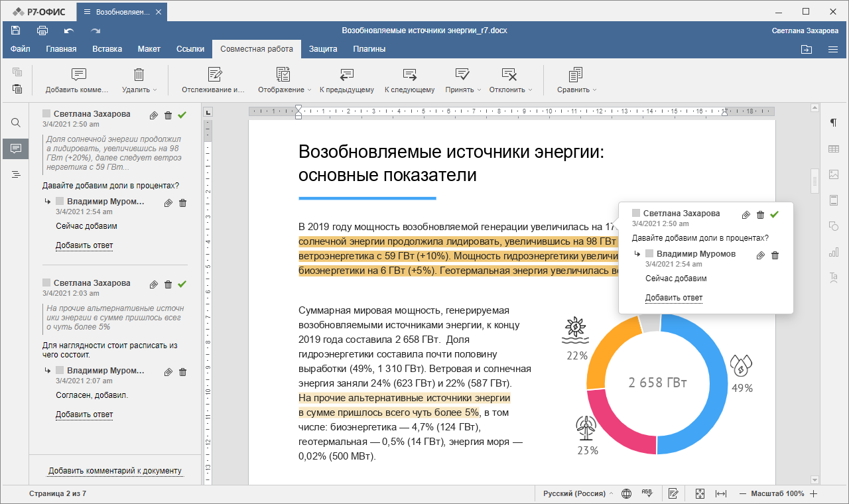Image resolution: width=849 pixels, height=504 pixels.
Task: Resolve the 2:50 am comment in the left panel
Action: 182,115
